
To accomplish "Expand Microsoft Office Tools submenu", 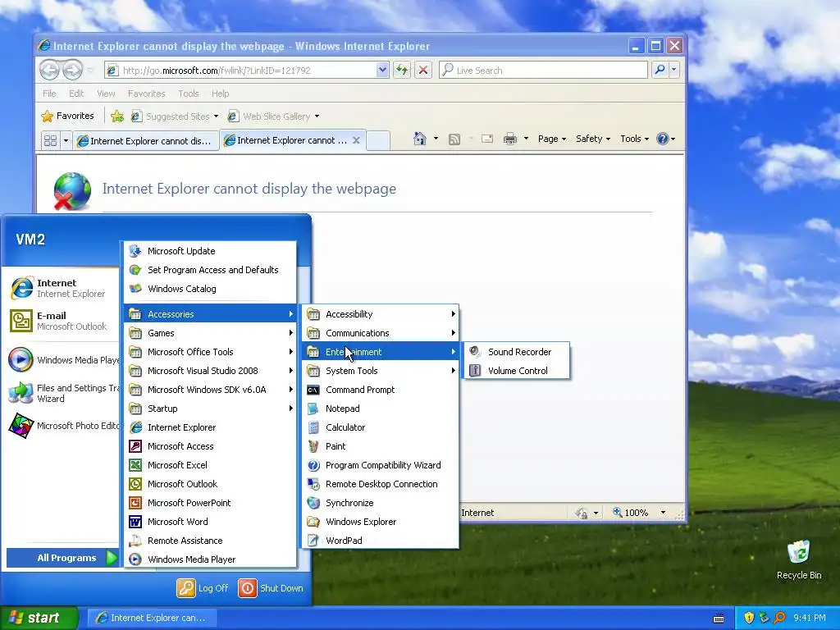I will (x=210, y=352).
